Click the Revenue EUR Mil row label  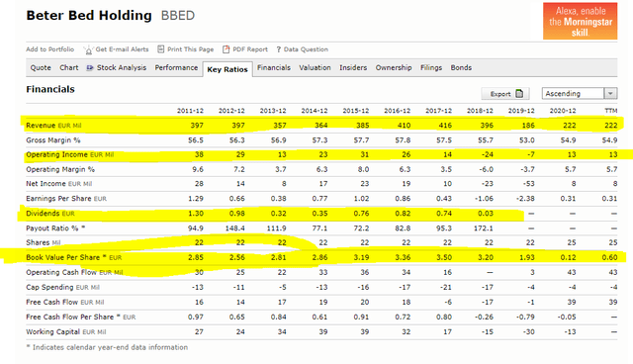click(53, 126)
